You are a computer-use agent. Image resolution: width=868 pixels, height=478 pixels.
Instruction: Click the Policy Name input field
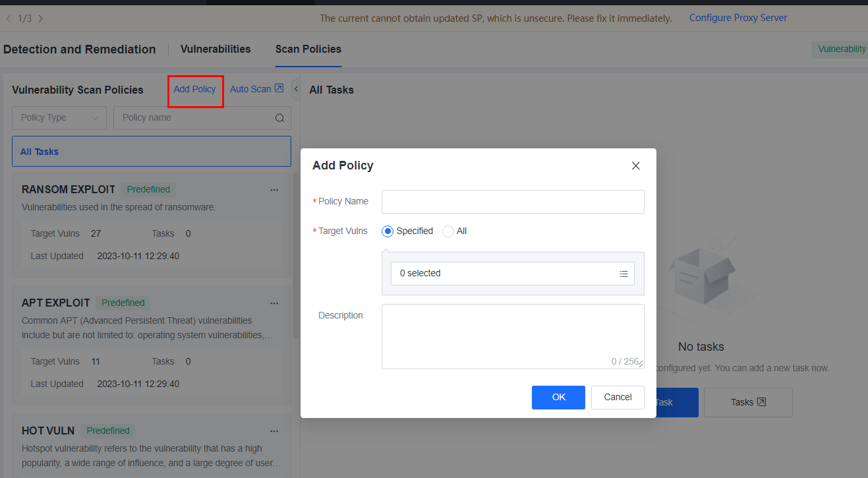[x=513, y=202]
